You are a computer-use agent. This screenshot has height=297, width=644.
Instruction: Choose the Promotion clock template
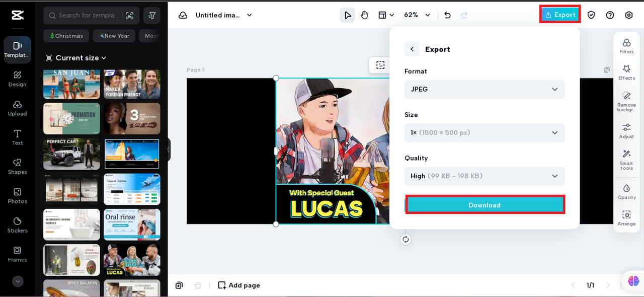click(x=71, y=119)
